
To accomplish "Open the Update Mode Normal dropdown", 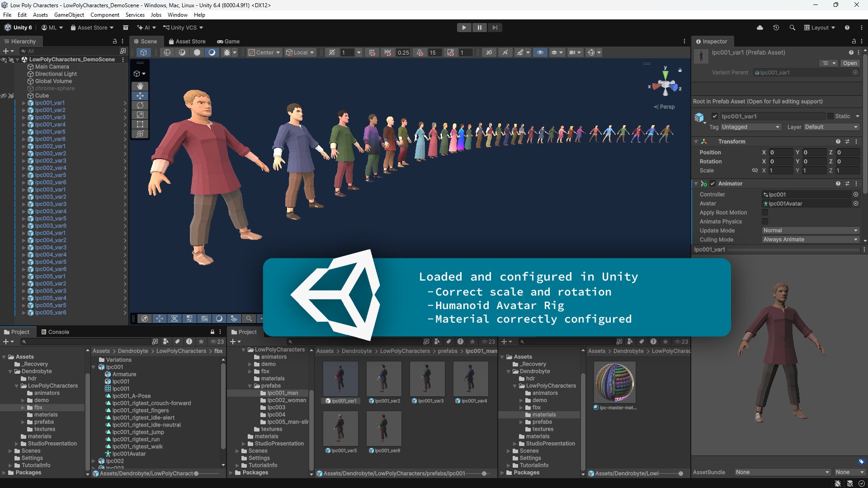I will tap(810, 230).
